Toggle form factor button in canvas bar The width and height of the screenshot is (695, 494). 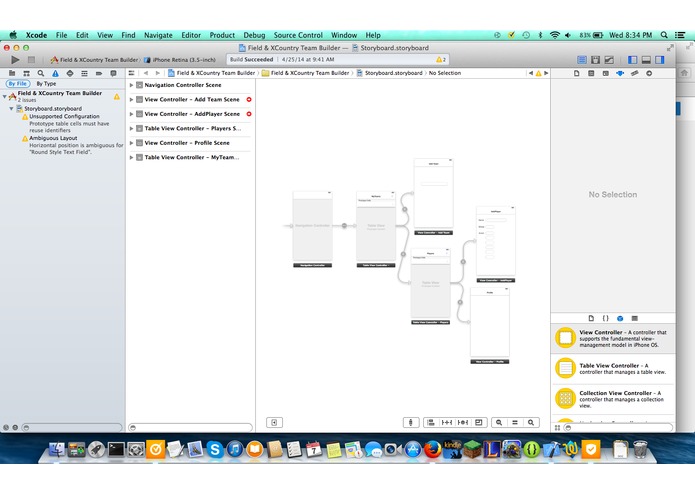(x=411, y=422)
